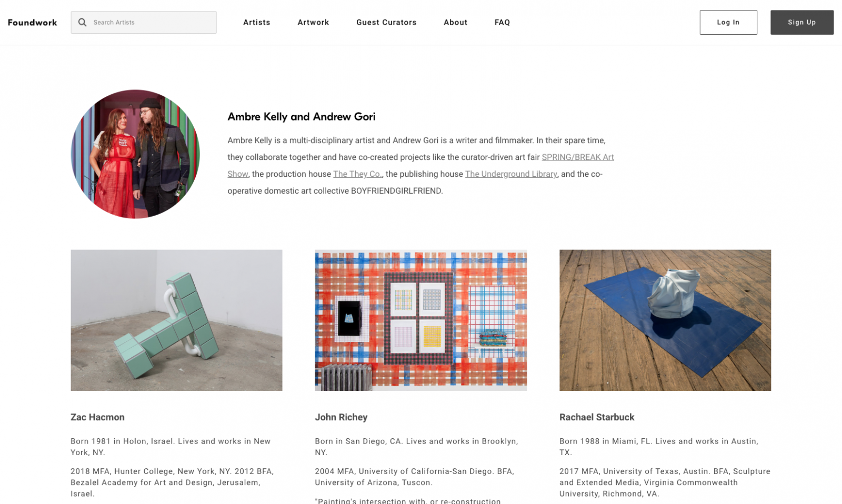Select the Rachael Starbuck artist name

pos(597,417)
